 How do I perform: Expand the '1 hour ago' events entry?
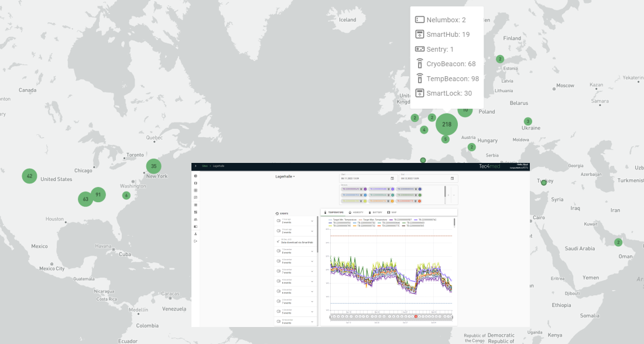pos(312,222)
